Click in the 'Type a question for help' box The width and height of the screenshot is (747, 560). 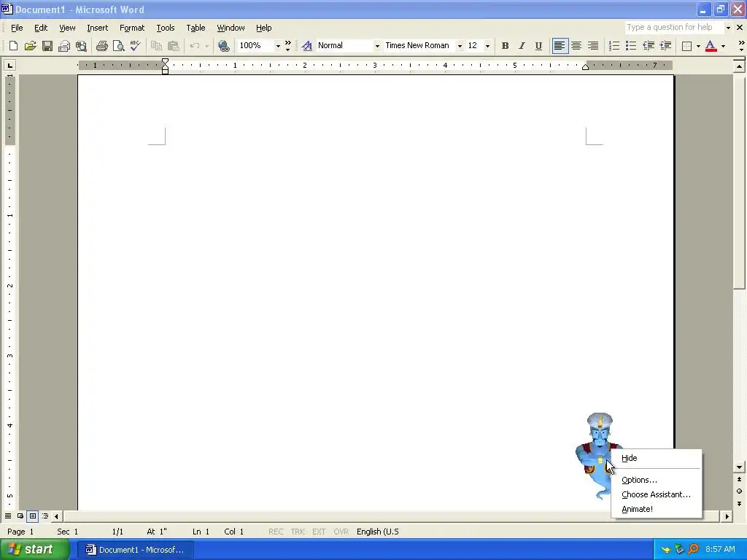tap(674, 28)
